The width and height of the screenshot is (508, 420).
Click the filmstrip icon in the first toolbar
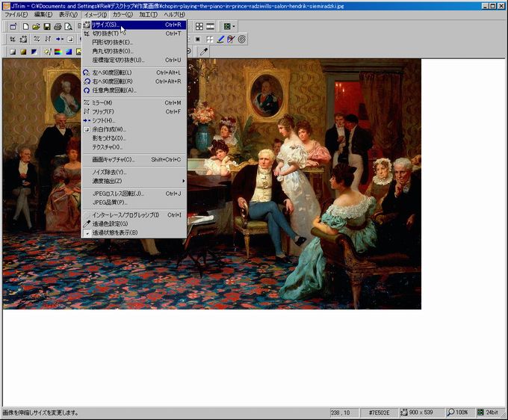pyautogui.click(x=210, y=27)
